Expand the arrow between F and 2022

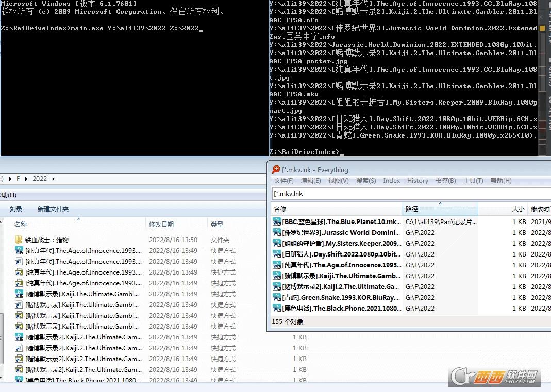(x=26, y=179)
